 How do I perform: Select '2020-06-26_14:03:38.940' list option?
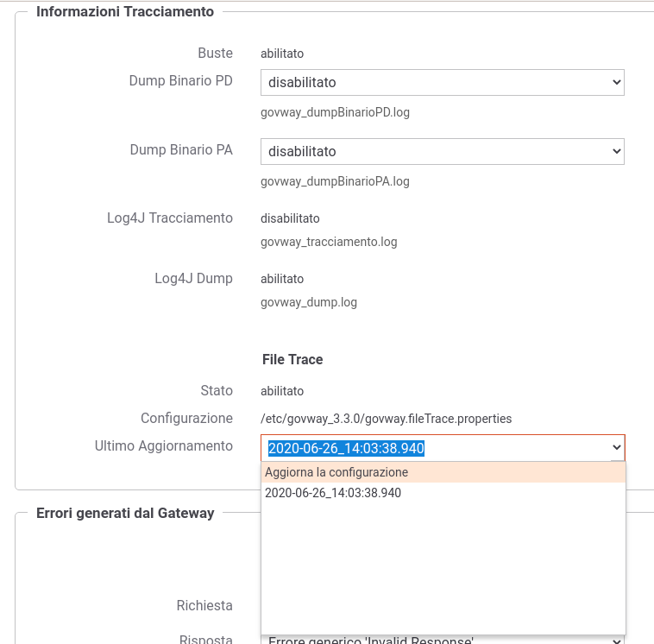[443, 493]
